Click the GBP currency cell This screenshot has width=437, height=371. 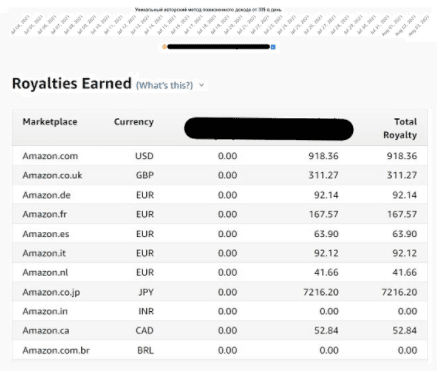(145, 175)
